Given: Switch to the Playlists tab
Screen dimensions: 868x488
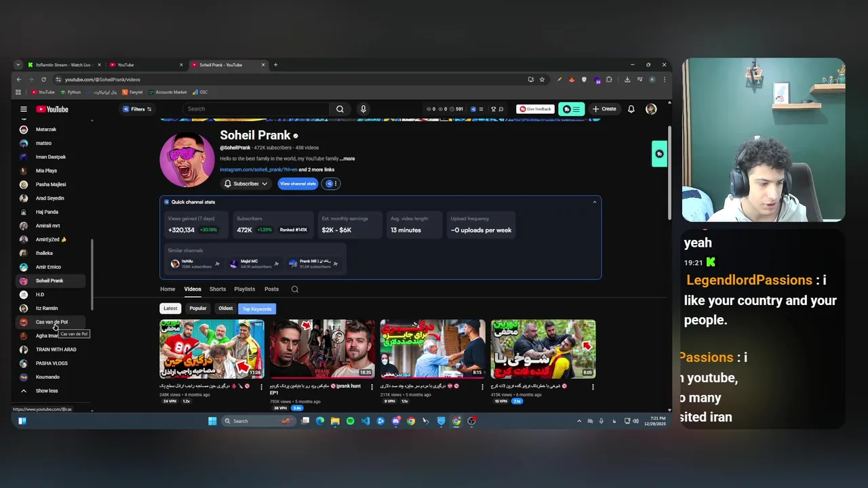Looking at the screenshot, I should [x=245, y=289].
